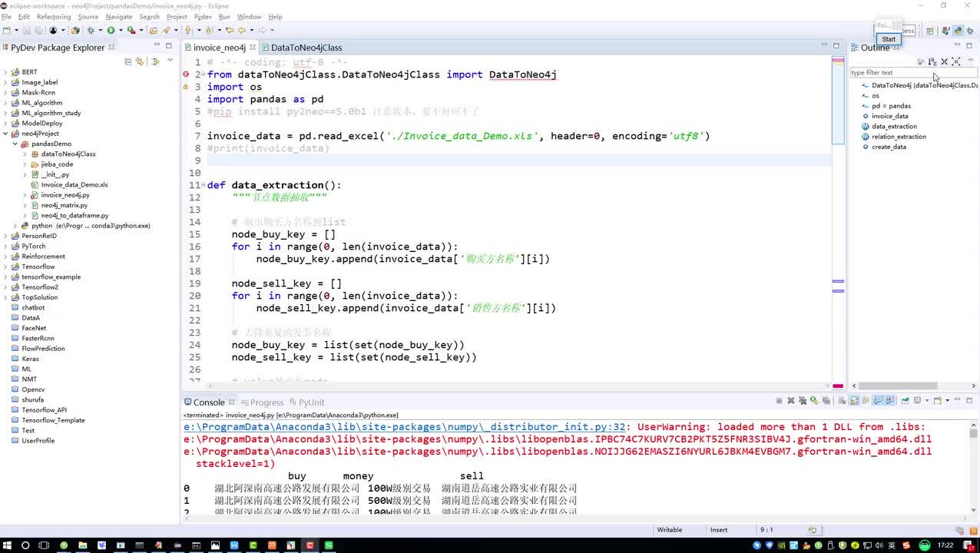Image resolution: width=980 pixels, height=553 pixels.
Task: Open the Open Console dropdown arrow
Action: pos(947,400)
